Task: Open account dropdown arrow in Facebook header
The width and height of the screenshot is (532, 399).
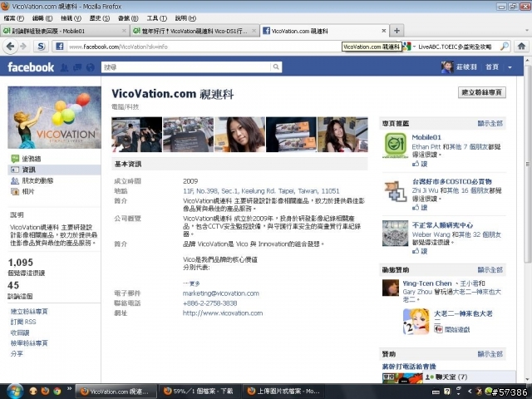Action: [x=510, y=67]
